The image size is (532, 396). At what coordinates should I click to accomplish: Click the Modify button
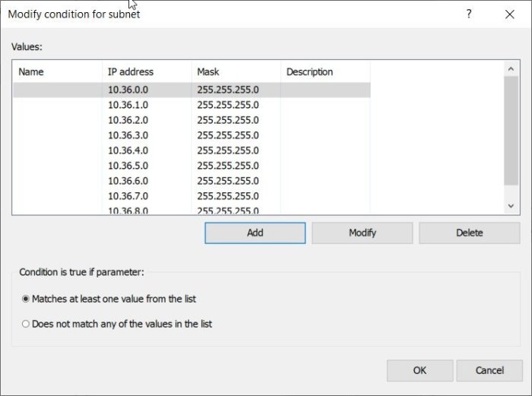coord(362,233)
